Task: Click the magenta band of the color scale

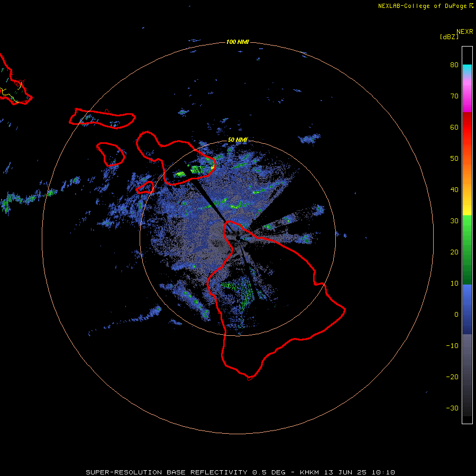Action: coord(467,97)
